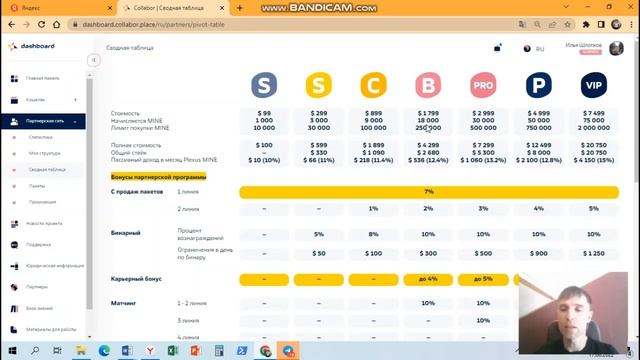Open Статистика submenu item

click(40, 138)
